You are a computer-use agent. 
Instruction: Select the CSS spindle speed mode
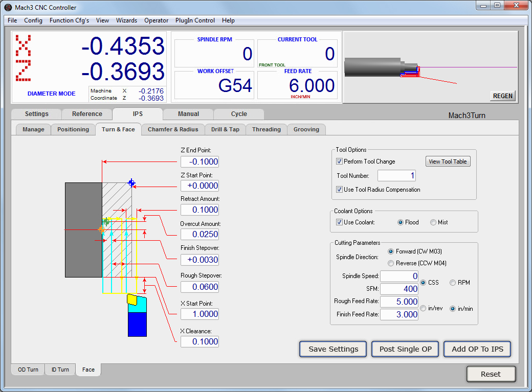[x=423, y=283]
